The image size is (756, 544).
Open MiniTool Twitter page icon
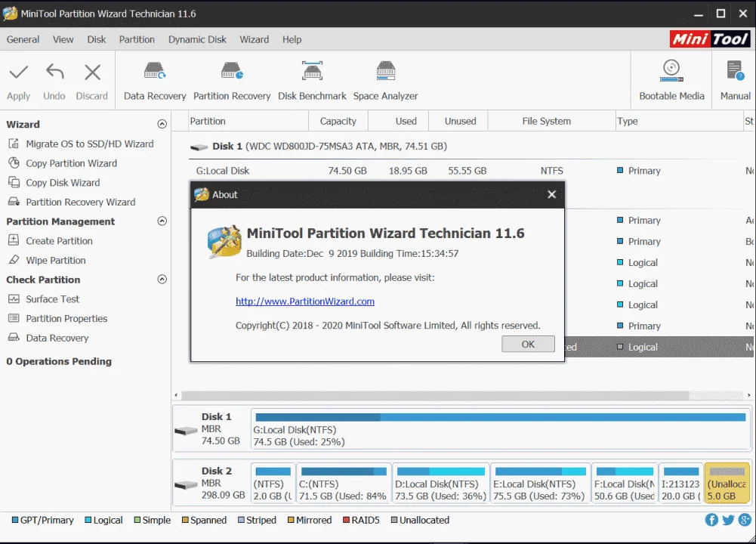pyautogui.click(x=728, y=519)
